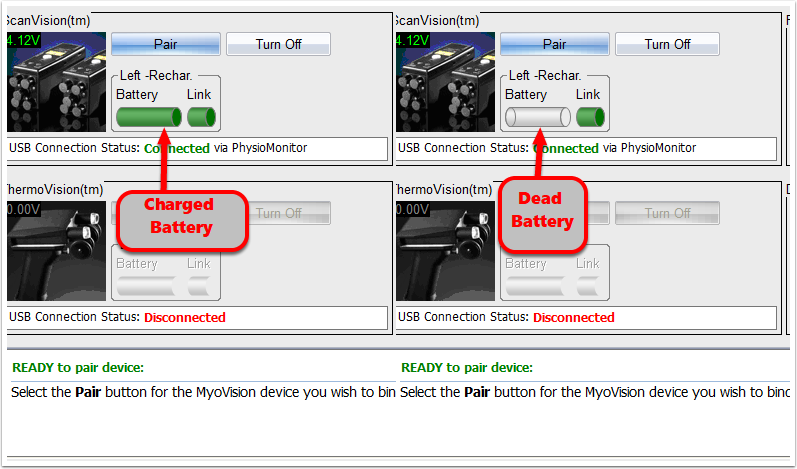Click the greyed ThermoVision Link indicator under the dead-battery panel
The image size is (797, 469).
click(x=590, y=286)
